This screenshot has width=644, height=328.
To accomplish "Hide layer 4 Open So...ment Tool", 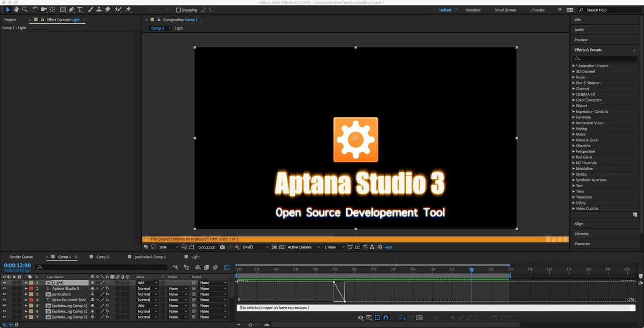I will click(4, 300).
